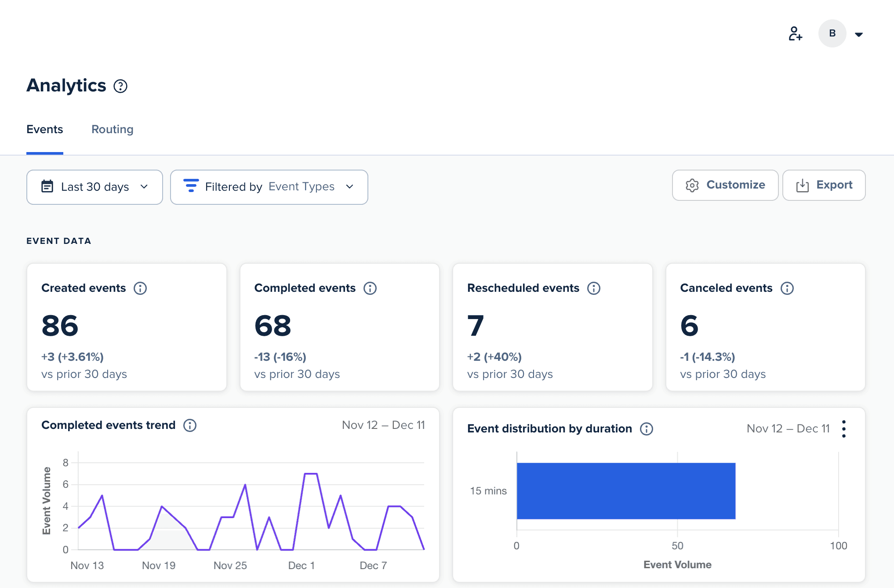Click Completed events trend info icon
This screenshot has height=588, width=894.
190,425
